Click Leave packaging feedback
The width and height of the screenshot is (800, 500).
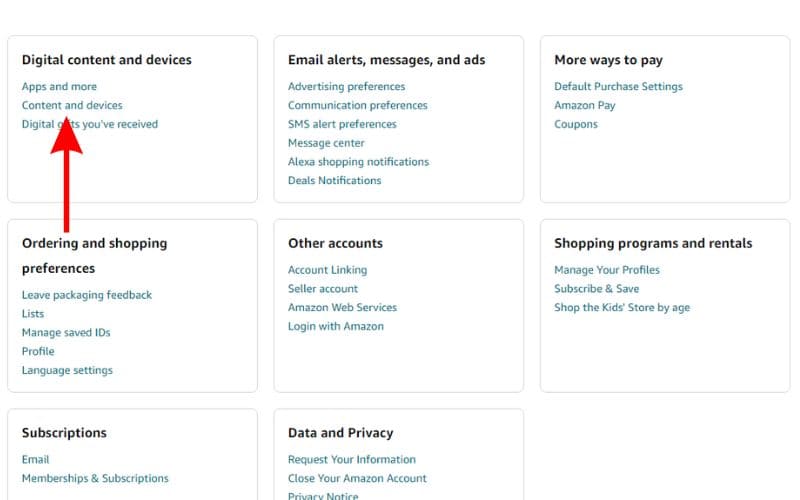pos(87,295)
